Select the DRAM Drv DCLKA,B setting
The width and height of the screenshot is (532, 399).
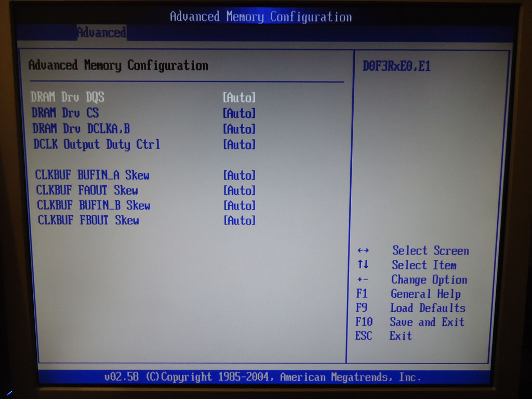point(81,129)
